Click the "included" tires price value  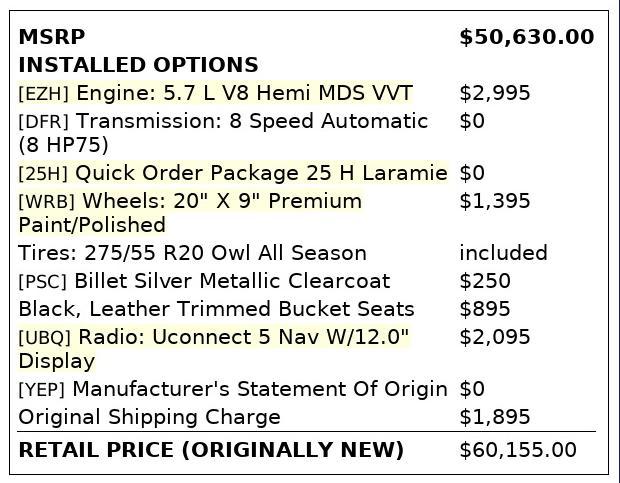coord(503,253)
